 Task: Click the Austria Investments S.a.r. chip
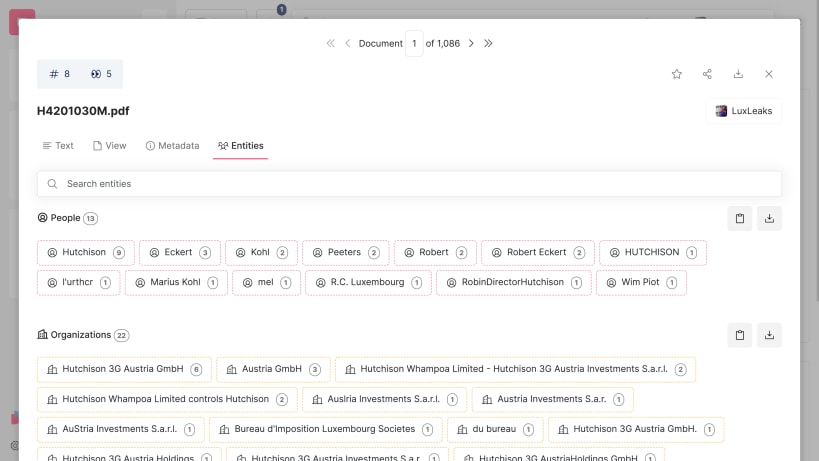pos(553,399)
